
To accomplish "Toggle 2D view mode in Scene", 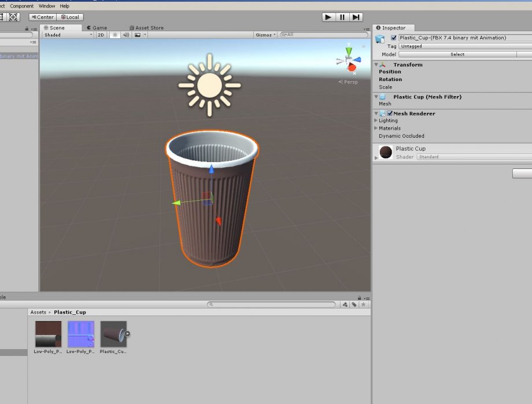I will pyautogui.click(x=100, y=35).
